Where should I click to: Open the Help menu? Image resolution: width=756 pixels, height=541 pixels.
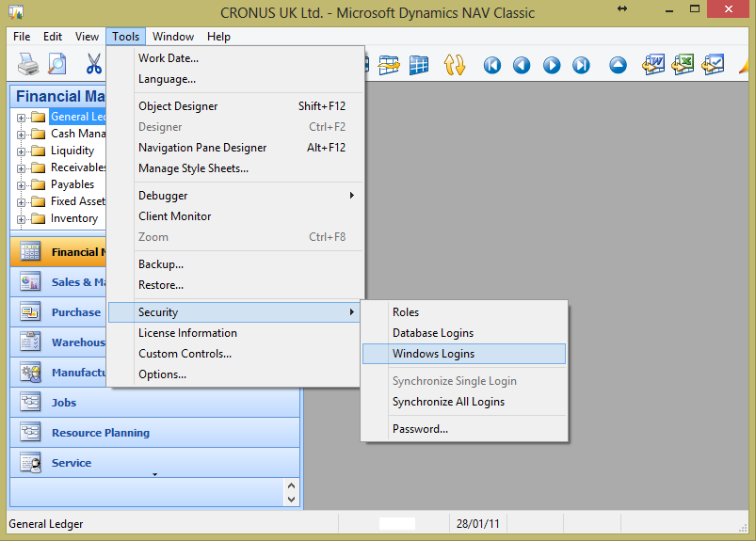tap(219, 37)
